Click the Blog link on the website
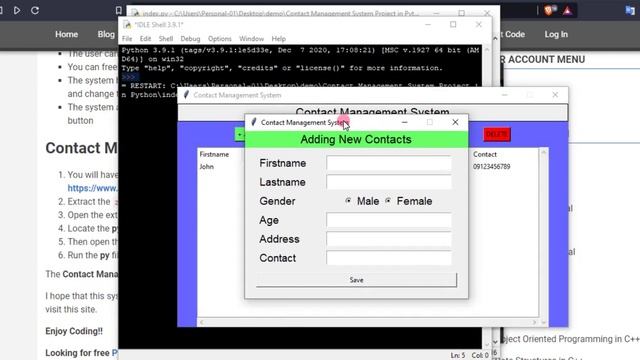Viewport: 640px width, 360px height. [x=106, y=35]
